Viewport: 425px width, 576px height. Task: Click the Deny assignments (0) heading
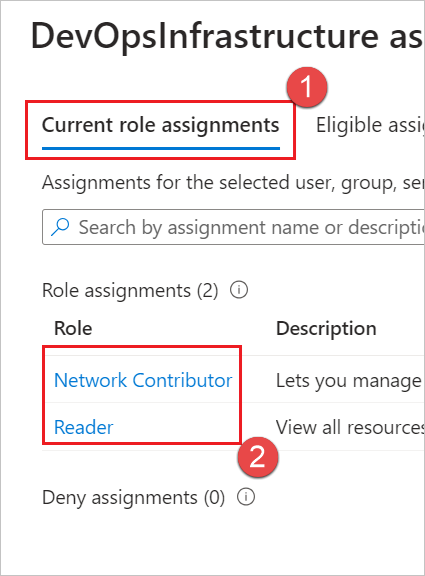coord(133,498)
